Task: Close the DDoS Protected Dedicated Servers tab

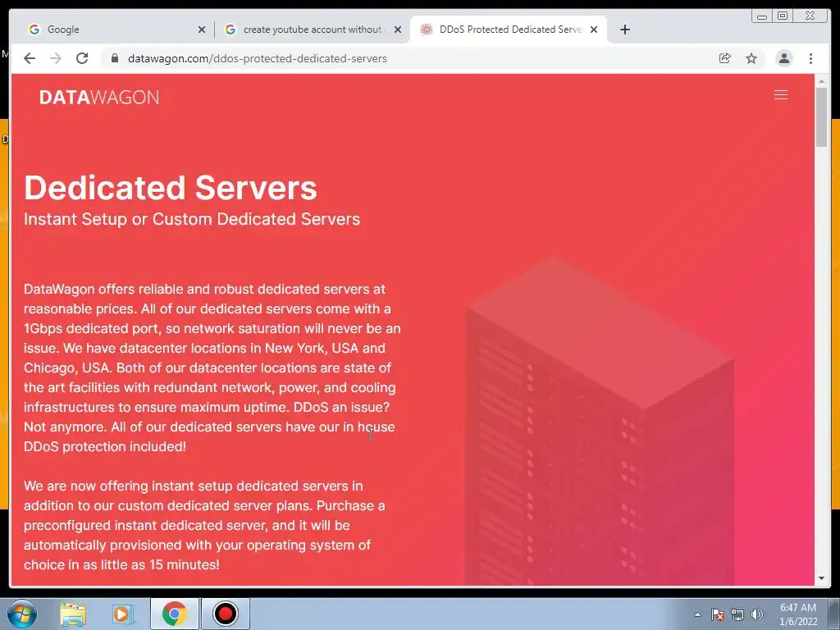Action: click(x=594, y=30)
